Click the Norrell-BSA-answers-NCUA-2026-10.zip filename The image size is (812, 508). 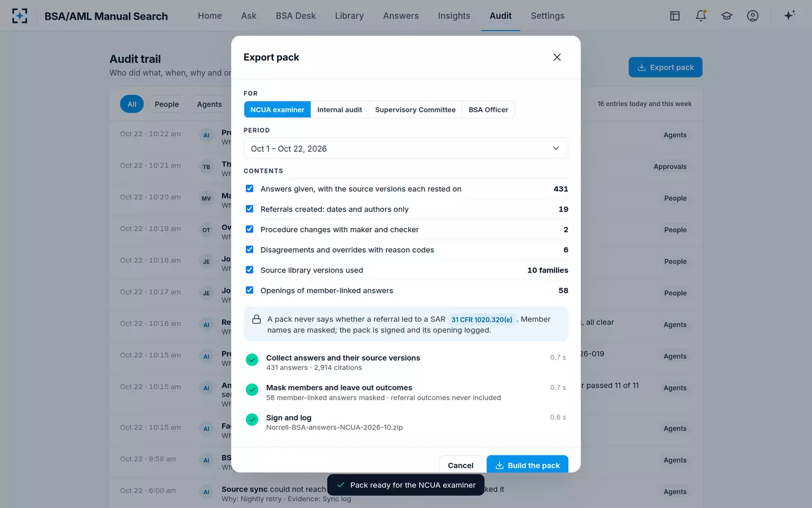334,427
